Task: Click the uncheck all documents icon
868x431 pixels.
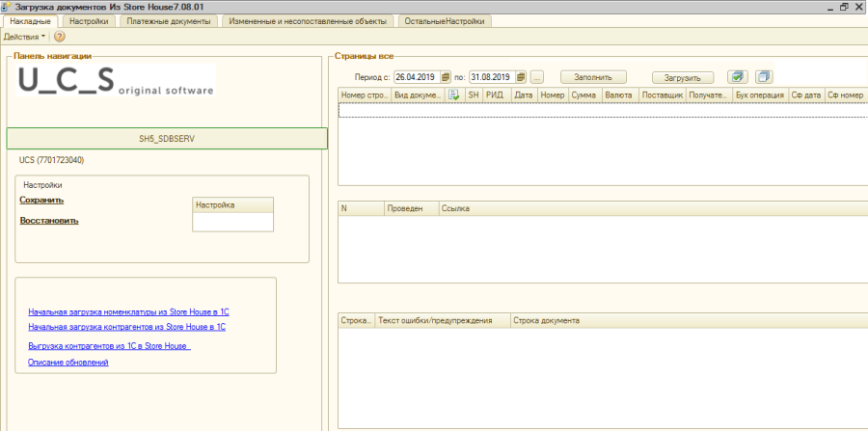Action: 764,77
